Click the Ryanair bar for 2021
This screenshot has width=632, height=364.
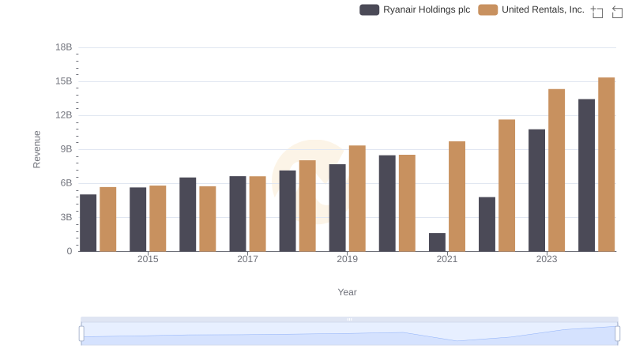point(438,242)
